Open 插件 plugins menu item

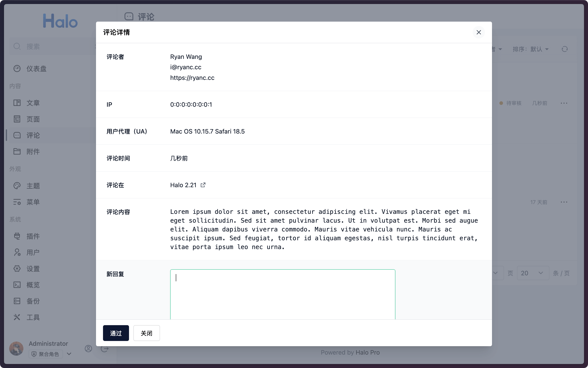coord(33,236)
